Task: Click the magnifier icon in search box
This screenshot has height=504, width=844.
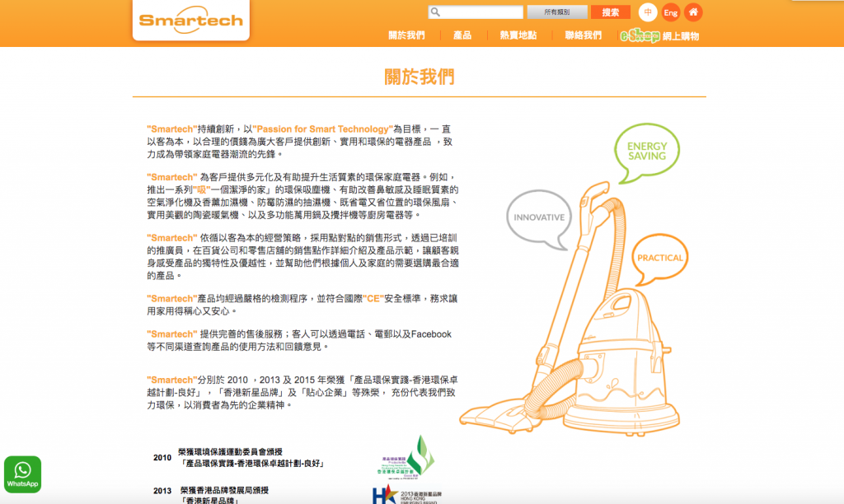Action: click(436, 12)
